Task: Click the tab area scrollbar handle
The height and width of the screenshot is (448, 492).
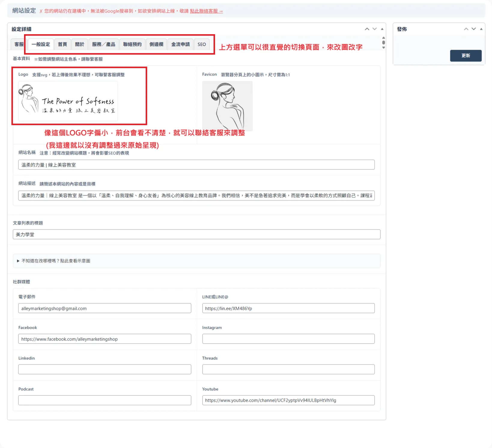Action: pyautogui.click(x=384, y=43)
